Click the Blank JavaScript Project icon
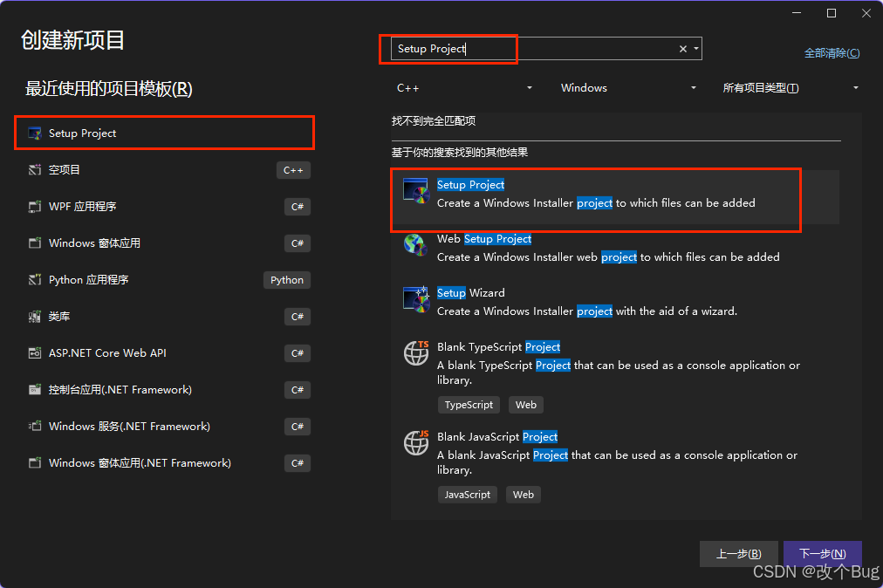This screenshot has height=588, width=883. (x=416, y=442)
